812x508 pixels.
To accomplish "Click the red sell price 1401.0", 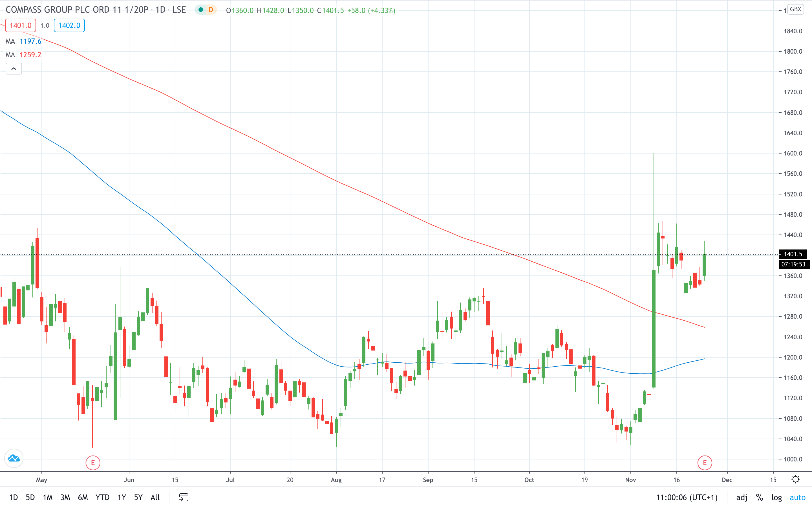I will point(21,25).
